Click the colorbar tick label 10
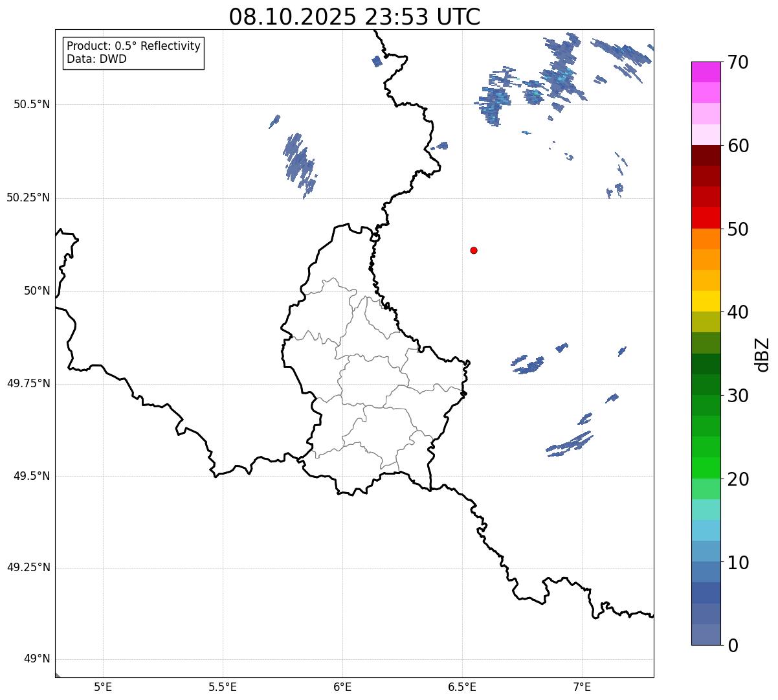Viewport: 778px width, 700px height. pyautogui.click(x=738, y=563)
